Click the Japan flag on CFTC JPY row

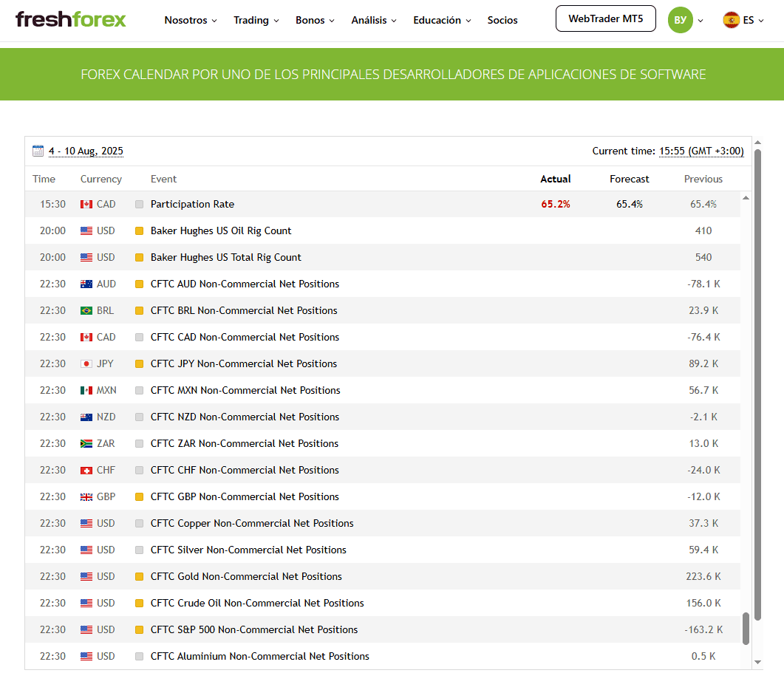86,363
